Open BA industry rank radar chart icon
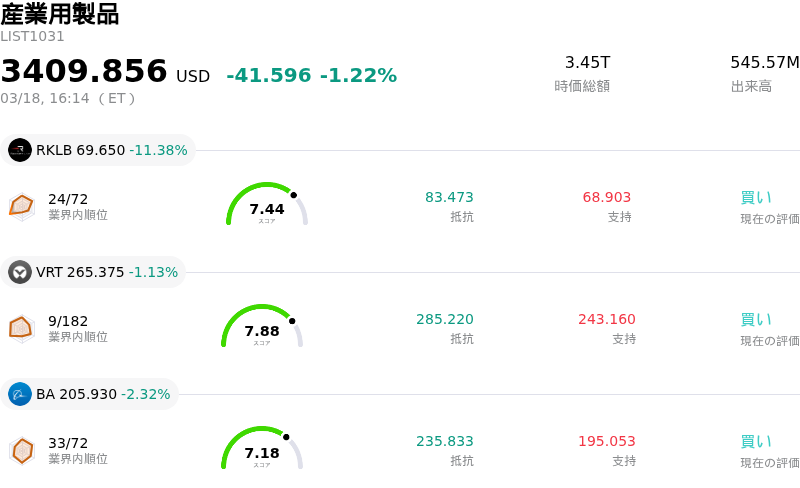The width and height of the screenshot is (800, 488). tap(22, 450)
